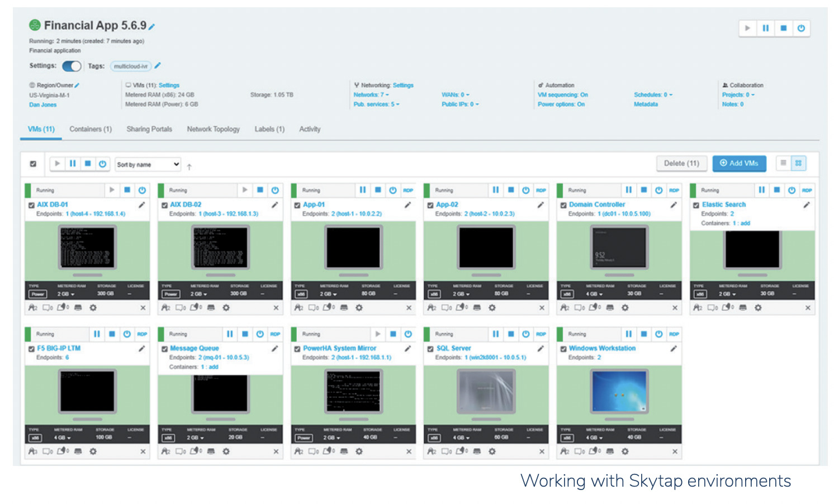The height and width of the screenshot is (504, 834).
Task: Open the settings gear for AIX DB-02
Action: coord(226,308)
